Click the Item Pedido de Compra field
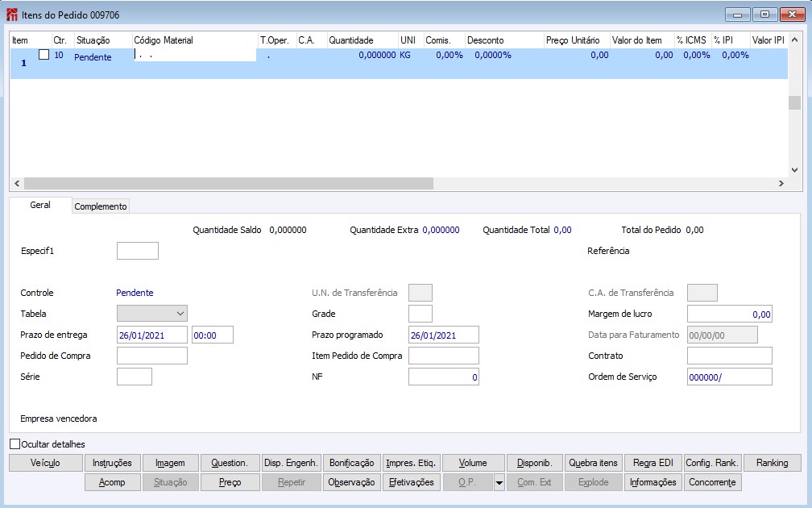This screenshot has width=812, height=508. 444,356
